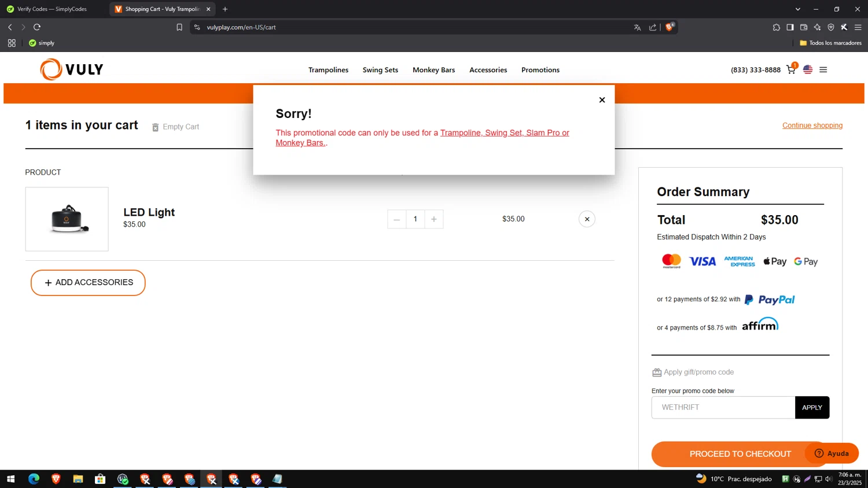
Task: Open a new browser tab
Action: (x=225, y=9)
